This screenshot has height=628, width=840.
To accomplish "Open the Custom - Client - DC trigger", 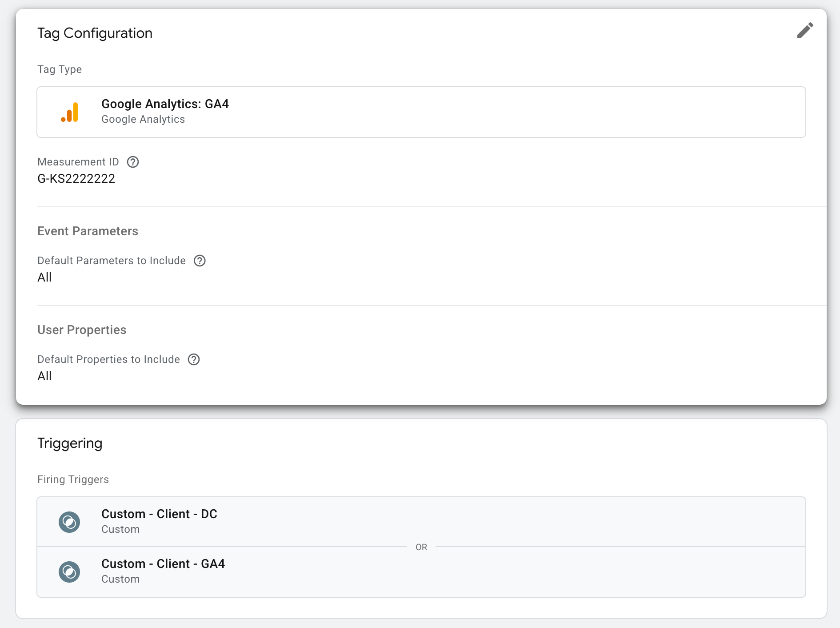I will (x=421, y=522).
